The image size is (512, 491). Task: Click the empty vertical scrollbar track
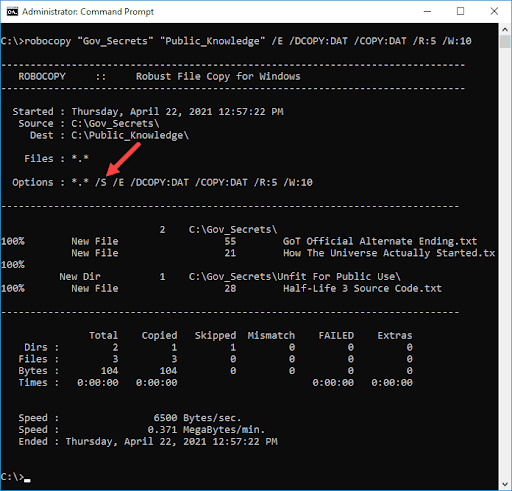pos(505,263)
